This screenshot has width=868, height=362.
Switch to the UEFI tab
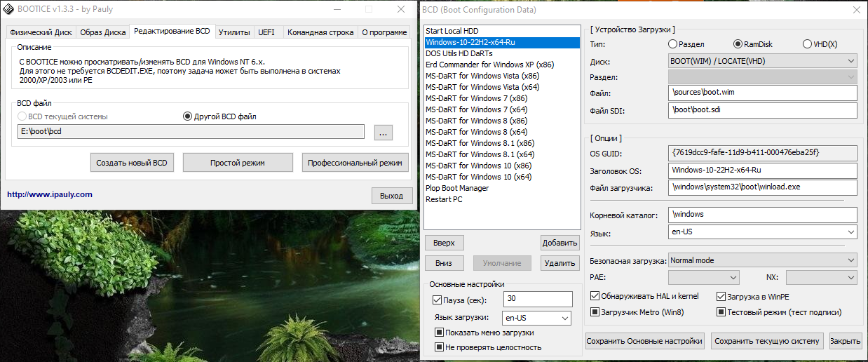(x=266, y=32)
